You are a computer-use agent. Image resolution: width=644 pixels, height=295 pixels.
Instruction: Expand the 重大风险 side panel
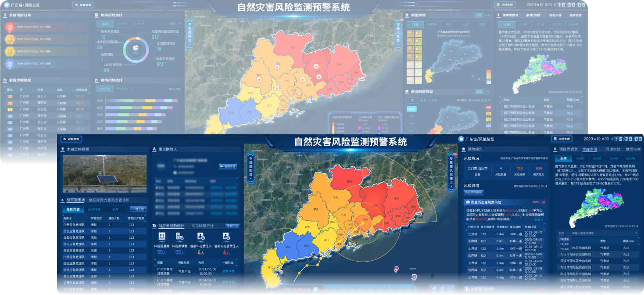(x=398, y=34)
